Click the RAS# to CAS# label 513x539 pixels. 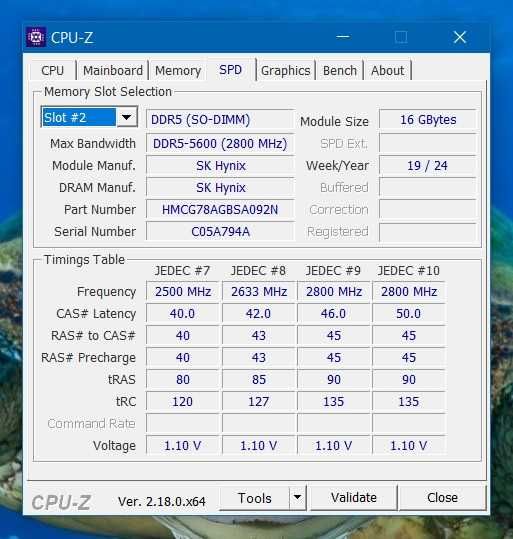(x=93, y=336)
